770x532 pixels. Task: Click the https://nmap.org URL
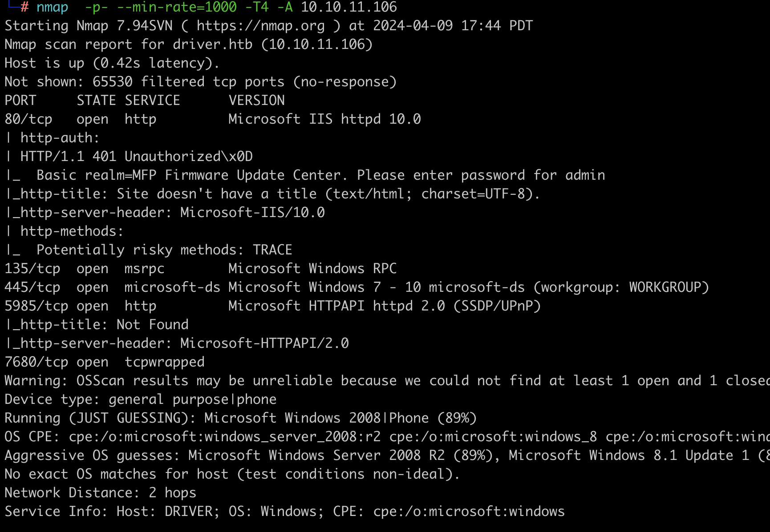[260, 26]
